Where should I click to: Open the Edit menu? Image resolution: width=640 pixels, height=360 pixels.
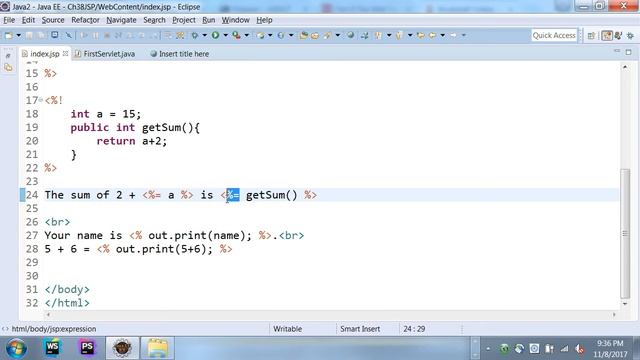tap(28, 20)
